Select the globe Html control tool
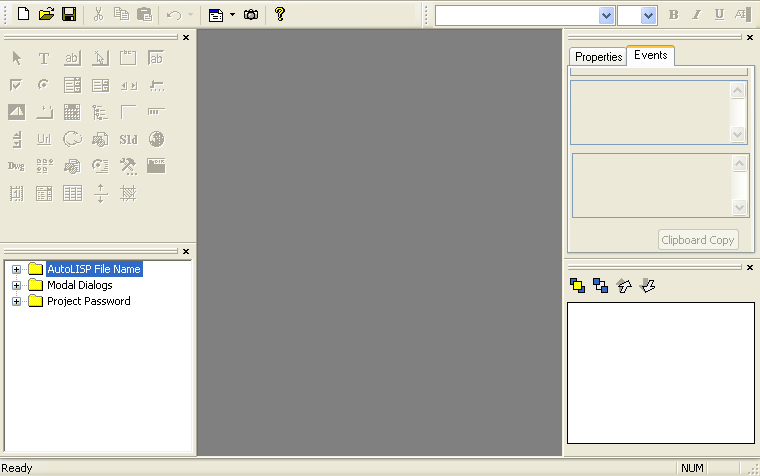 point(157,139)
